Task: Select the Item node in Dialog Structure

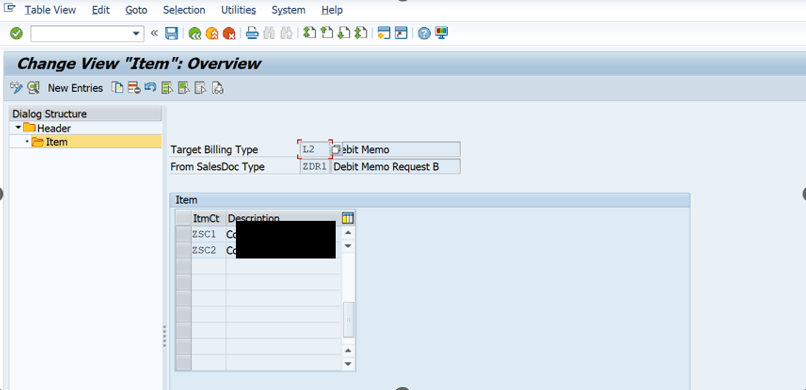Action: pyautogui.click(x=57, y=142)
